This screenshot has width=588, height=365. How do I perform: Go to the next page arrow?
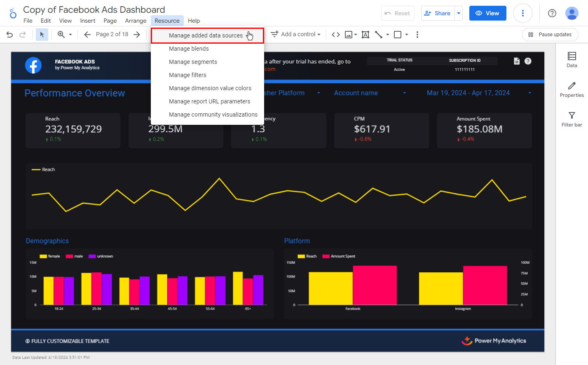[x=137, y=35]
